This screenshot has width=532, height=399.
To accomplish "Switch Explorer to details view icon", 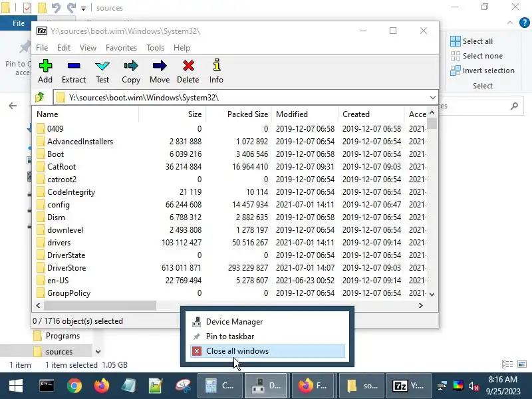I will [507, 364].
